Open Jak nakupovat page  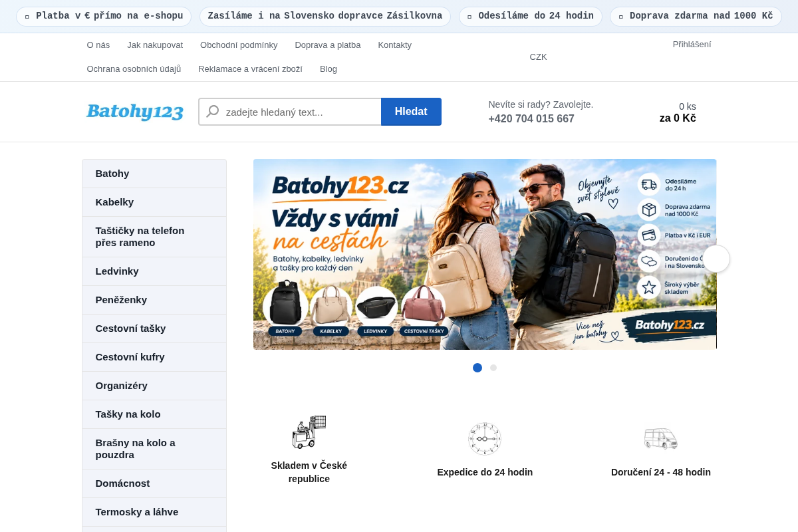click(x=155, y=45)
